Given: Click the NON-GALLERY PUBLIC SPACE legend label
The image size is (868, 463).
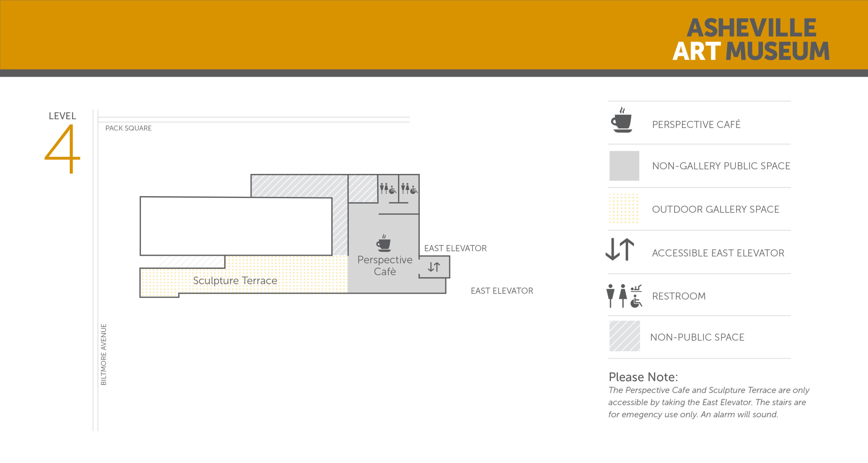Looking at the screenshot, I should point(721,166).
